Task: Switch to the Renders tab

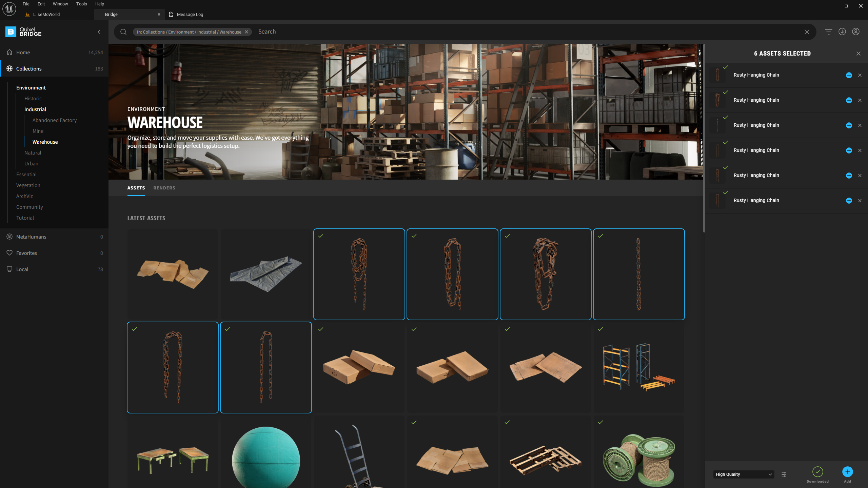Action: pos(164,188)
